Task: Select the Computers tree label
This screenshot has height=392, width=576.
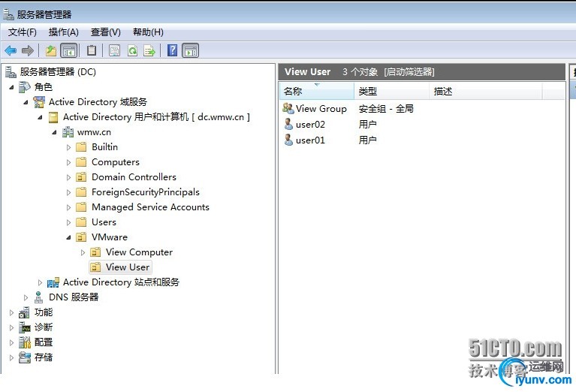Action: (x=116, y=162)
